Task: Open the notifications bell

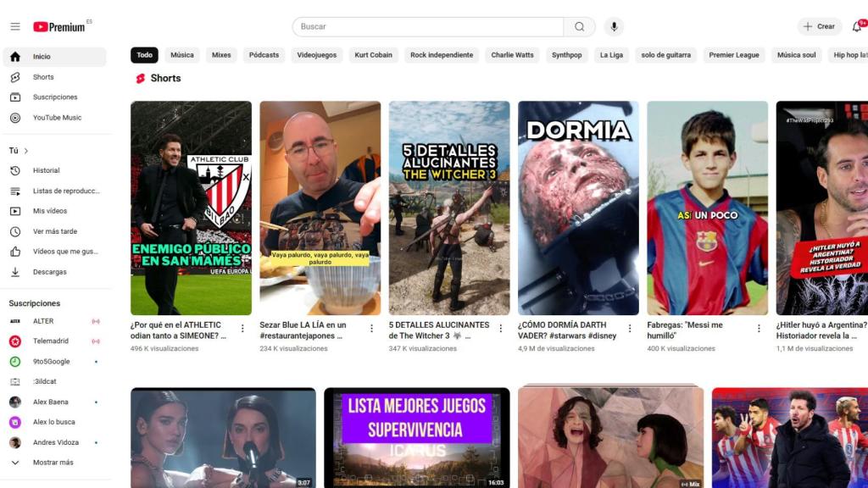Action: (856, 26)
